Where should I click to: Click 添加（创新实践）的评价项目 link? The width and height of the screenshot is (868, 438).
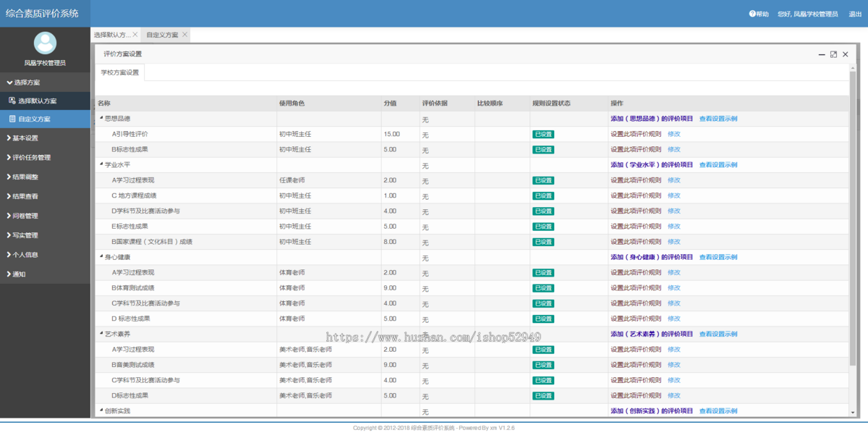point(652,411)
